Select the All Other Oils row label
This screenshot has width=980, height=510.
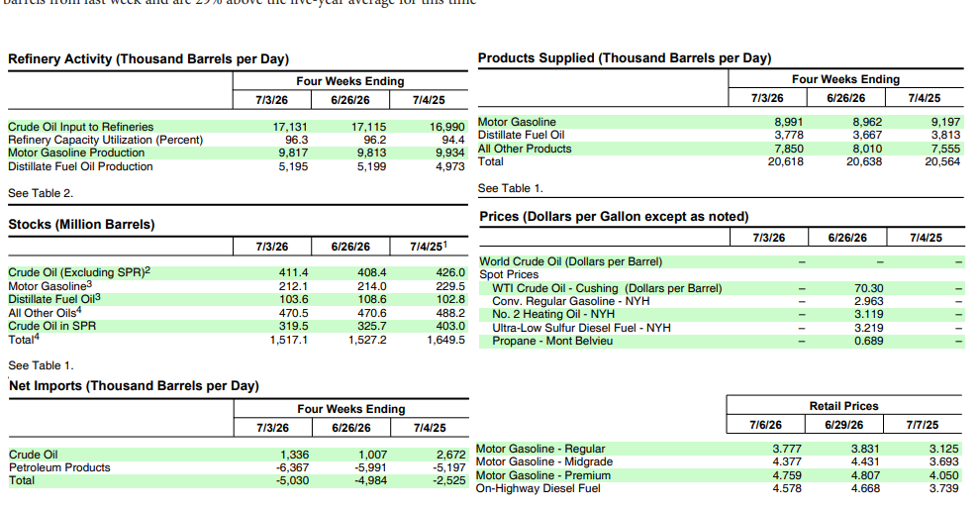coord(45,313)
